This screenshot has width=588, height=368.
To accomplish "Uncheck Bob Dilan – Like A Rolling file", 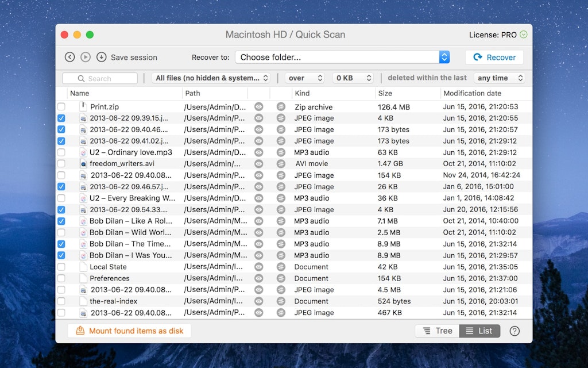I will click(x=61, y=221).
